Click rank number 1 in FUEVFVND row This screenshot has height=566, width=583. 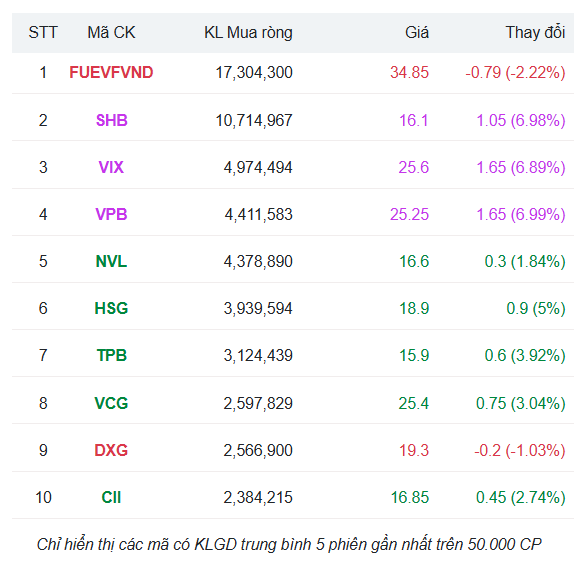pyautogui.click(x=43, y=73)
